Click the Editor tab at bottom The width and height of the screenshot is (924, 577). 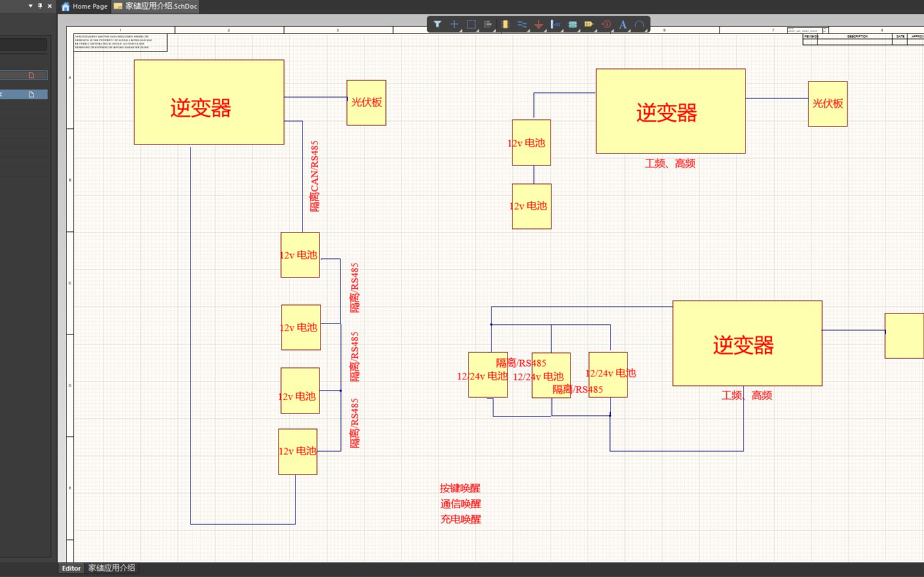(71, 568)
